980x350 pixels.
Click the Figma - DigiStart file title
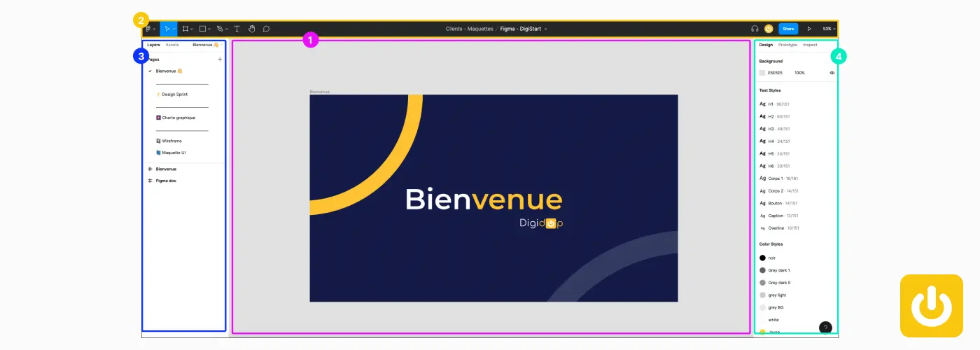pyautogui.click(x=521, y=29)
